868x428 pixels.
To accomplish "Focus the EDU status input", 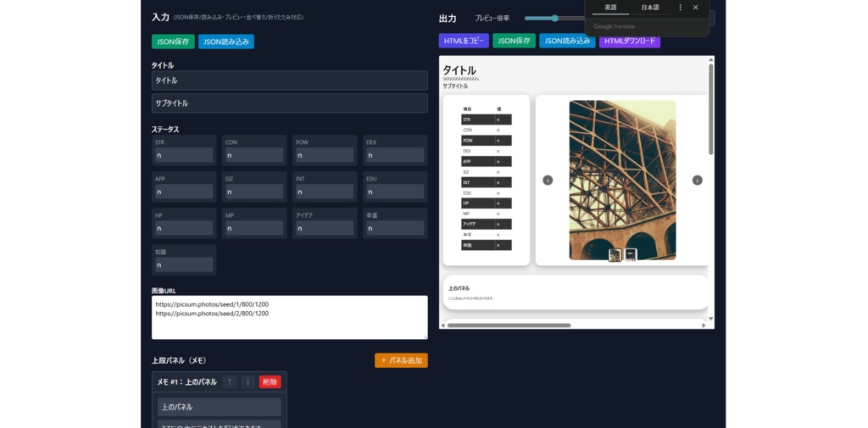I will click(395, 192).
